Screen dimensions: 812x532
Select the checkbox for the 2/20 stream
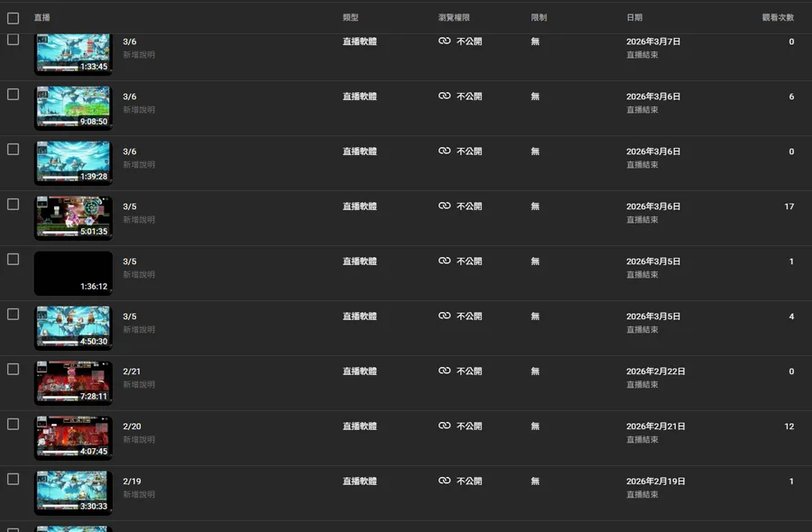pos(13,424)
